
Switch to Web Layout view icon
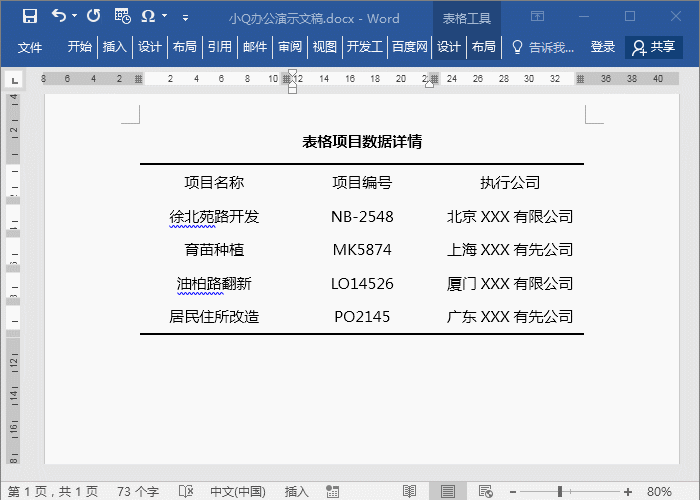pyautogui.click(x=486, y=492)
